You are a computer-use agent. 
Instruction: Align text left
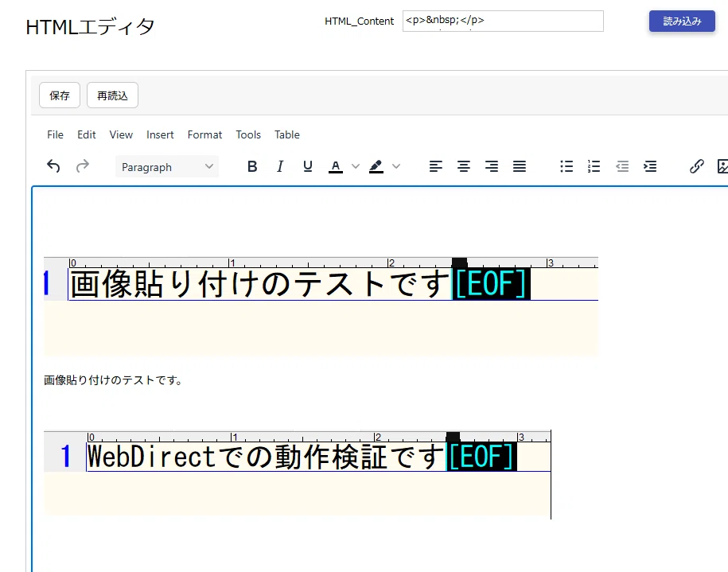pyautogui.click(x=435, y=166)
